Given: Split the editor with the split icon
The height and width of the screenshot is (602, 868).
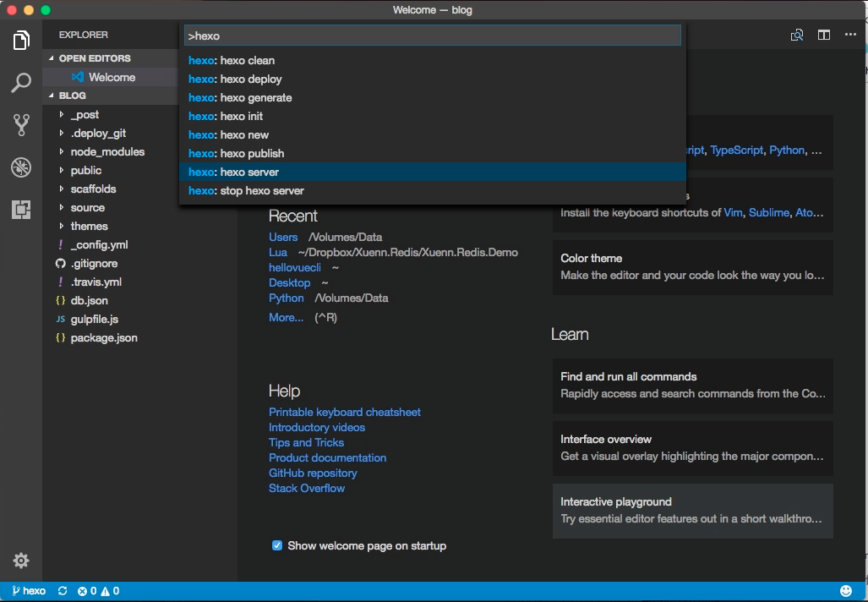Looking at the screenshot, I should coord(824,35).
